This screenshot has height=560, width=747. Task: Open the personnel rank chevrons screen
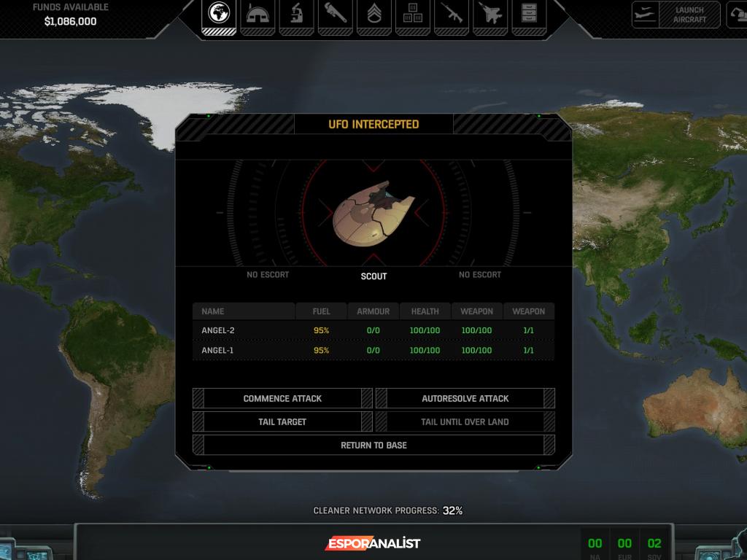tap(373, 14)
